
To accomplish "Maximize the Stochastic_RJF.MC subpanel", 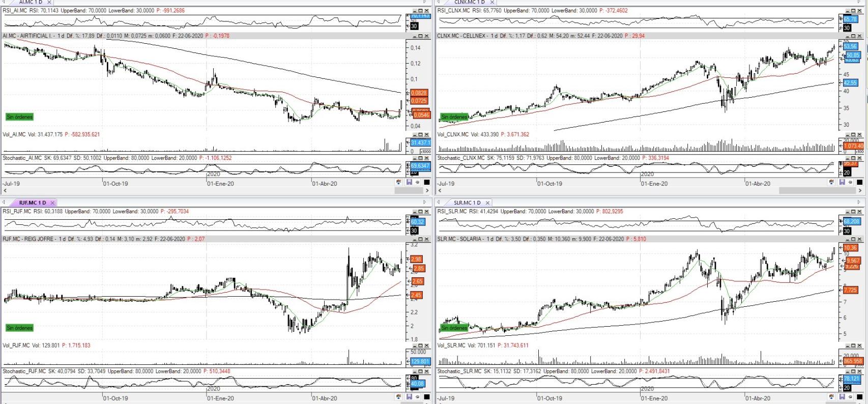I will coord(421,371).
